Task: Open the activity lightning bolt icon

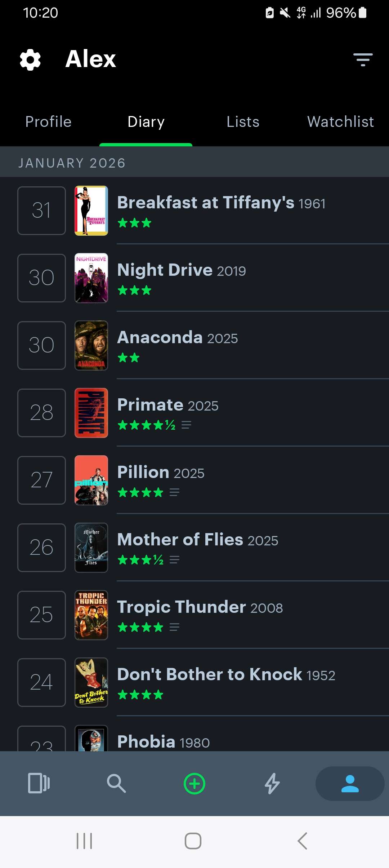Action: (272, 783)
